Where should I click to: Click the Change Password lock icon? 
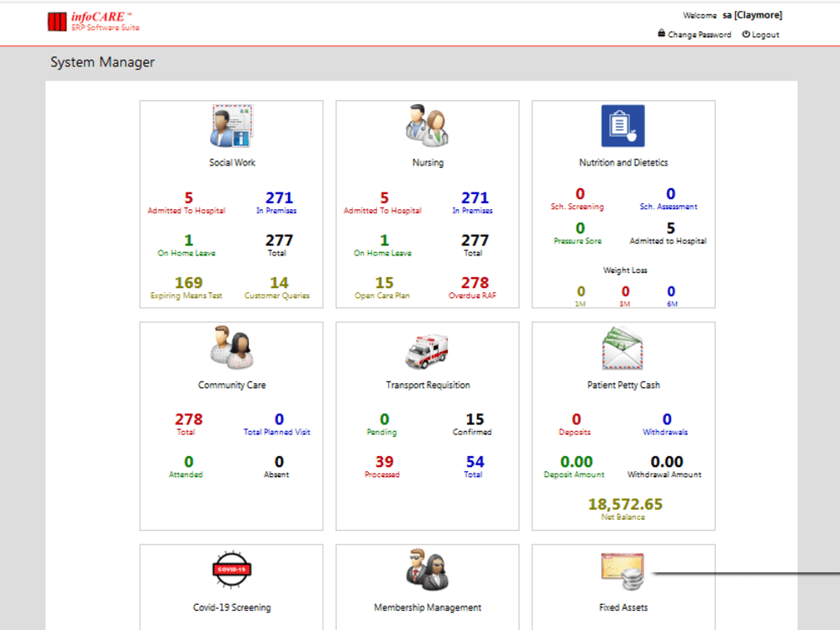(662, 34)
